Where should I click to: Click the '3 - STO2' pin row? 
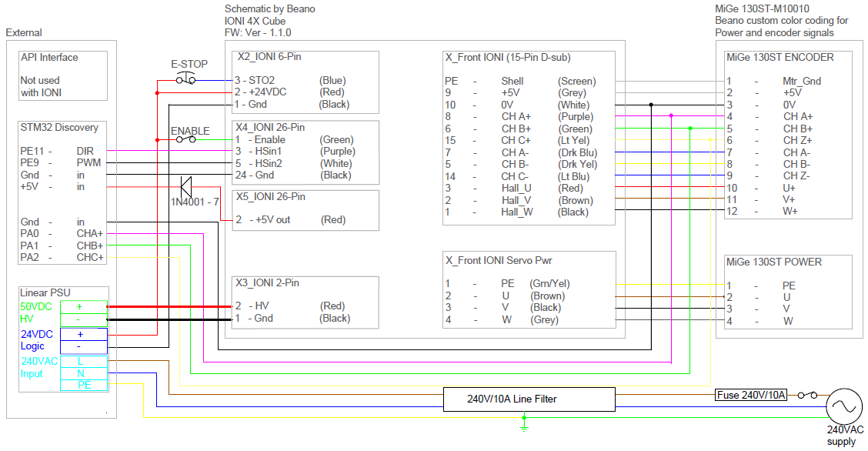coord(290,80)
